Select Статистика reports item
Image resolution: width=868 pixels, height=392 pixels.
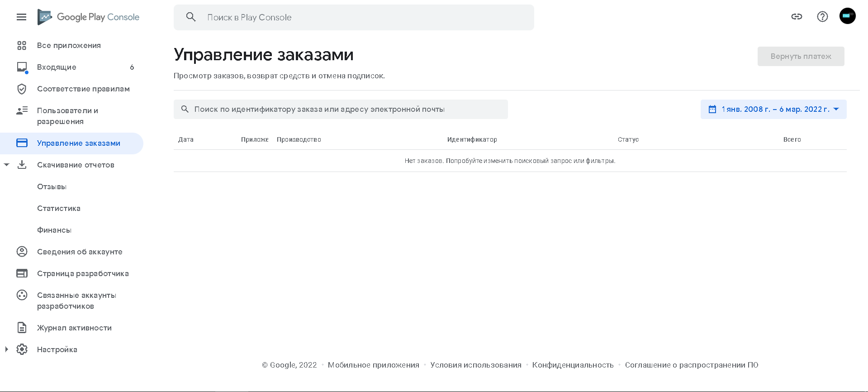pos(59,208)
